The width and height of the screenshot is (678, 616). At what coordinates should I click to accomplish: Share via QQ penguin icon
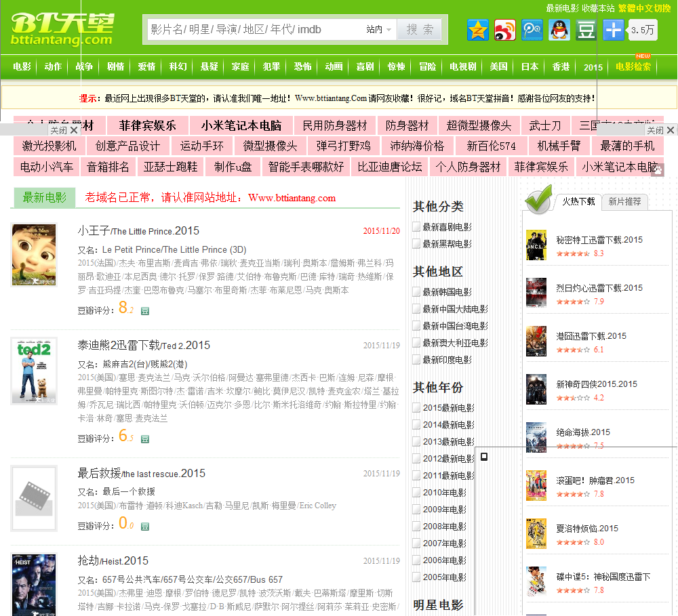[x=559, y=30]
